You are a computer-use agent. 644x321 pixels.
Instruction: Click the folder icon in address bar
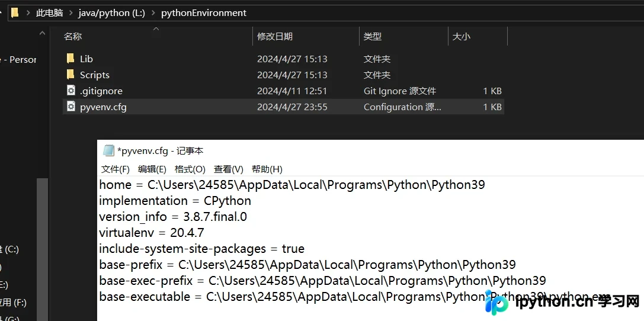pos(15,12)
